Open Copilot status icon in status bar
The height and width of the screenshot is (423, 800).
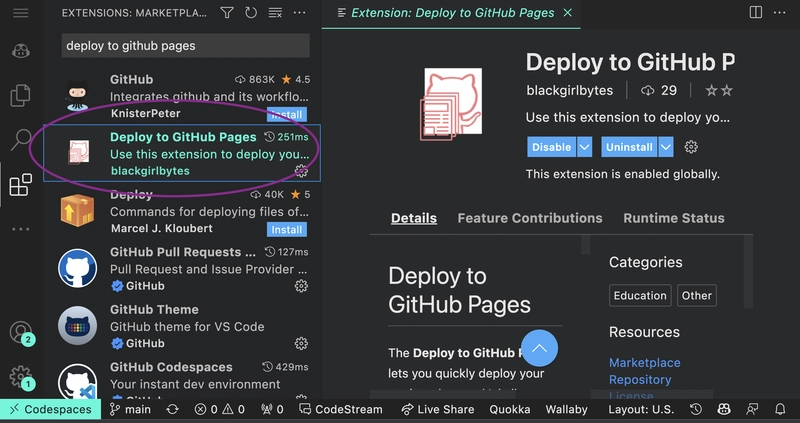tap(724, 409)
